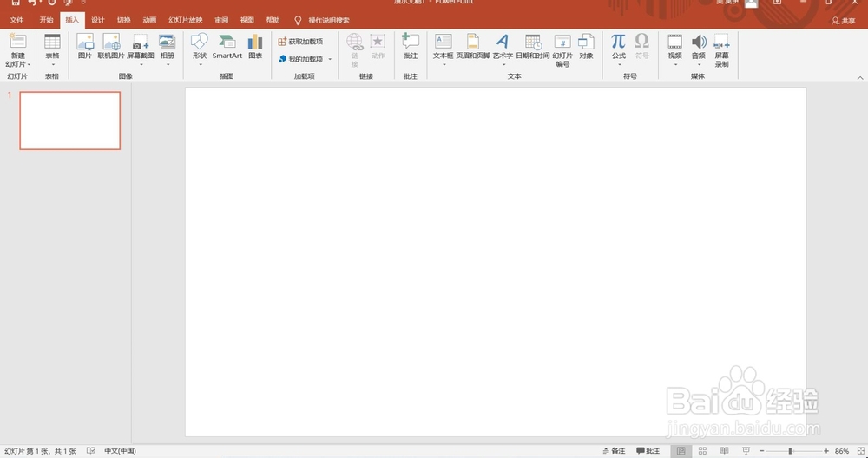Expand the 视频 dropdown arrow
868x458 pixels.
tap(675, 65)
